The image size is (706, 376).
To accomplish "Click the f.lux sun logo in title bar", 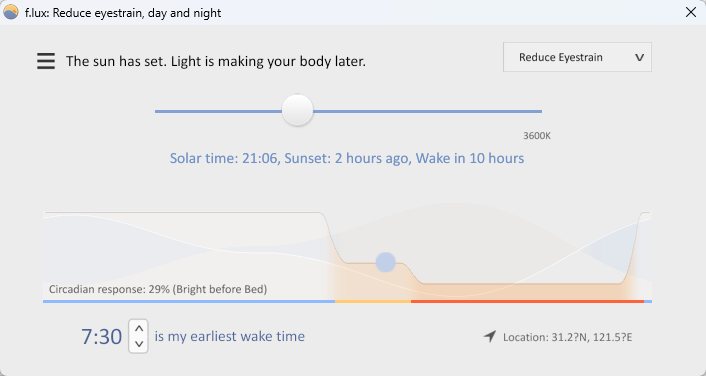I will (11, 12).
